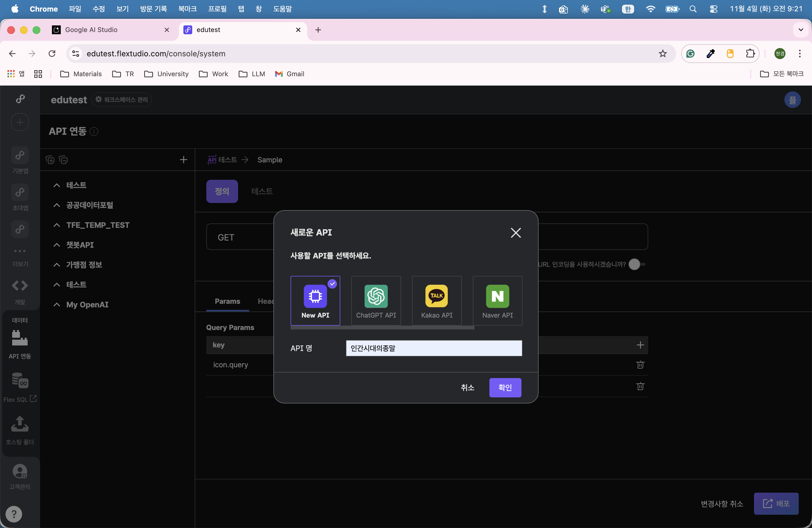Screen dimensions: 812x528
Task: Open the 초대앱 app icon
Action: point(20,192)
